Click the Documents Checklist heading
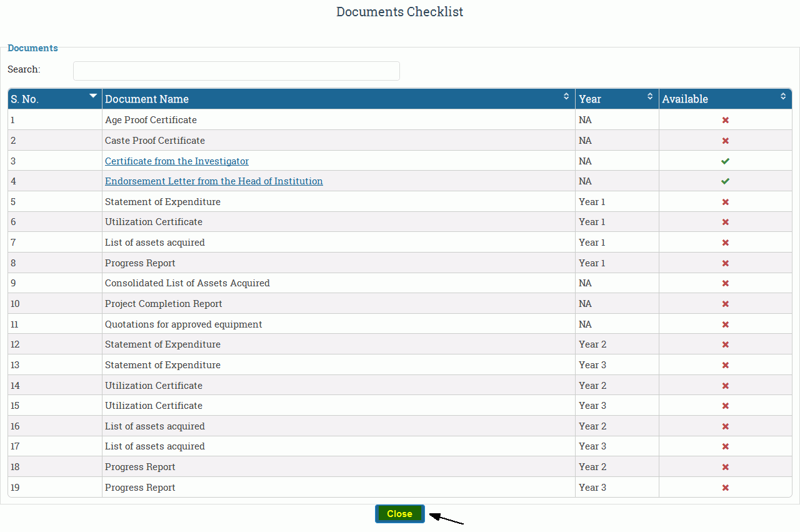Viewport: 800px width, 532px height. pyautogui.click(x=400, y=12)
